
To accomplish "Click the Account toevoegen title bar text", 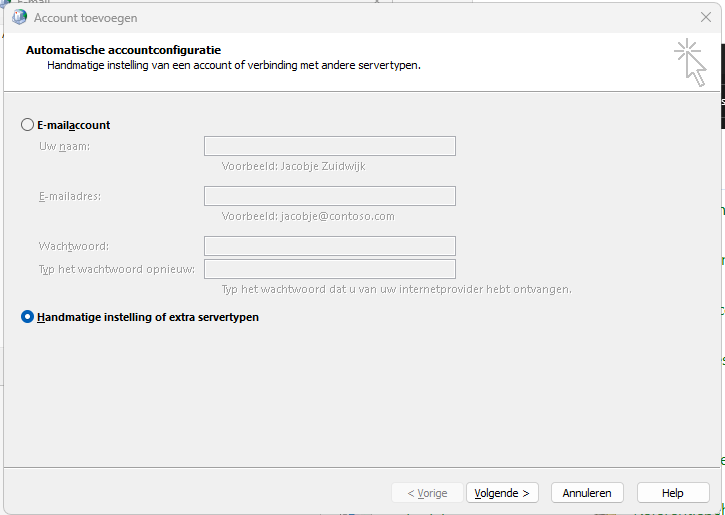I will (x=86, y=18).
